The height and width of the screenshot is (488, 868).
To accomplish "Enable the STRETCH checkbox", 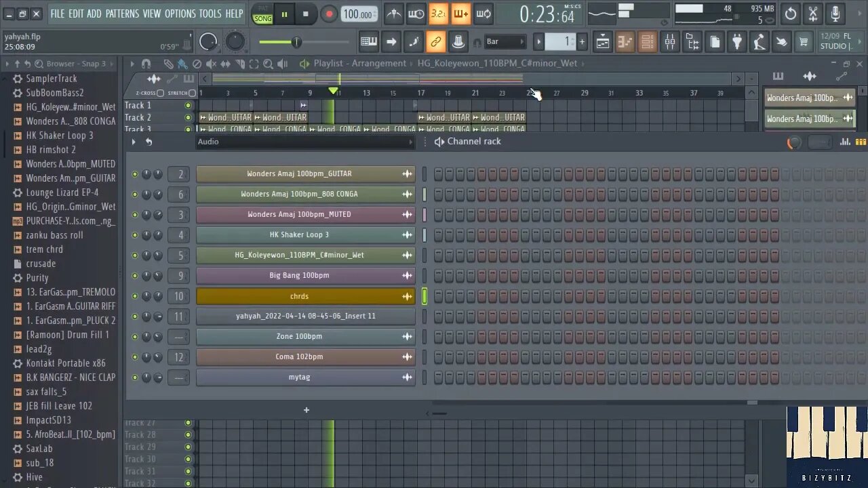I will tap(193, 93).
